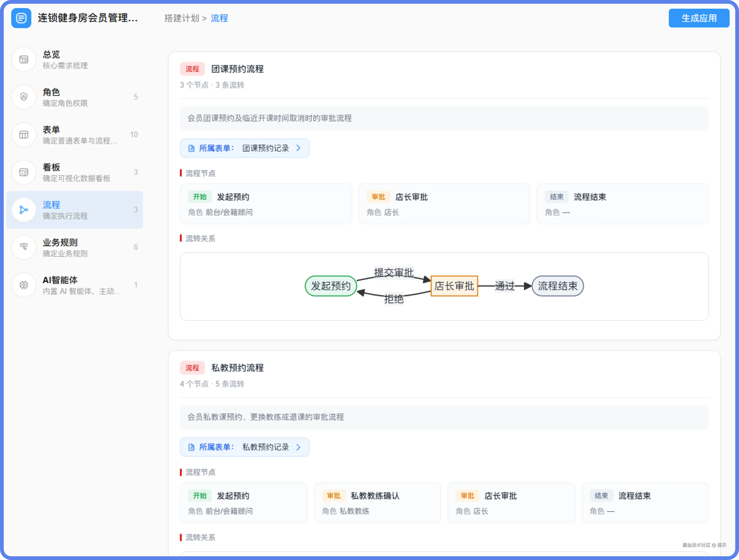This screenshot has width=739, height=560.
Task: Click document icon beside 私教预约记录
Action: click(191, 447)
